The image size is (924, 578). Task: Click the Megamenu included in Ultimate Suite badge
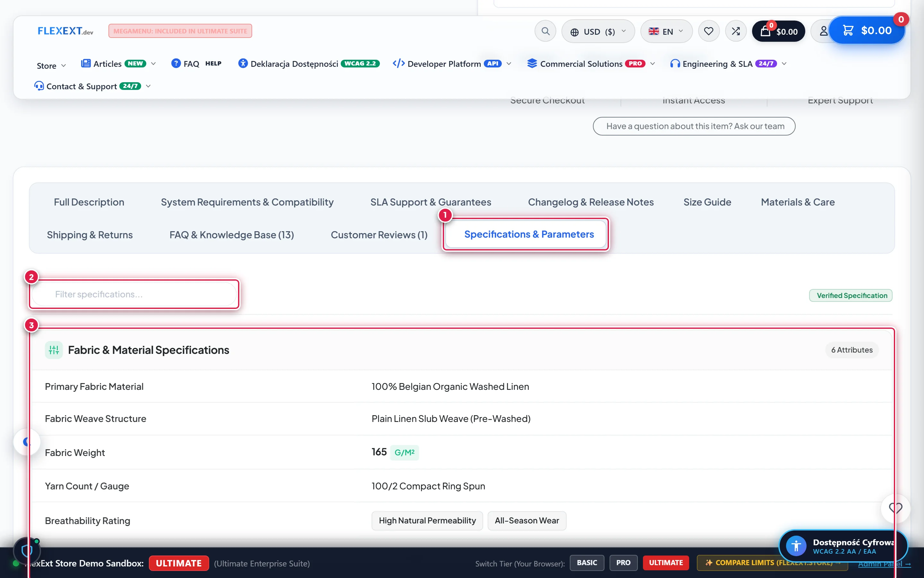point(180,31)
